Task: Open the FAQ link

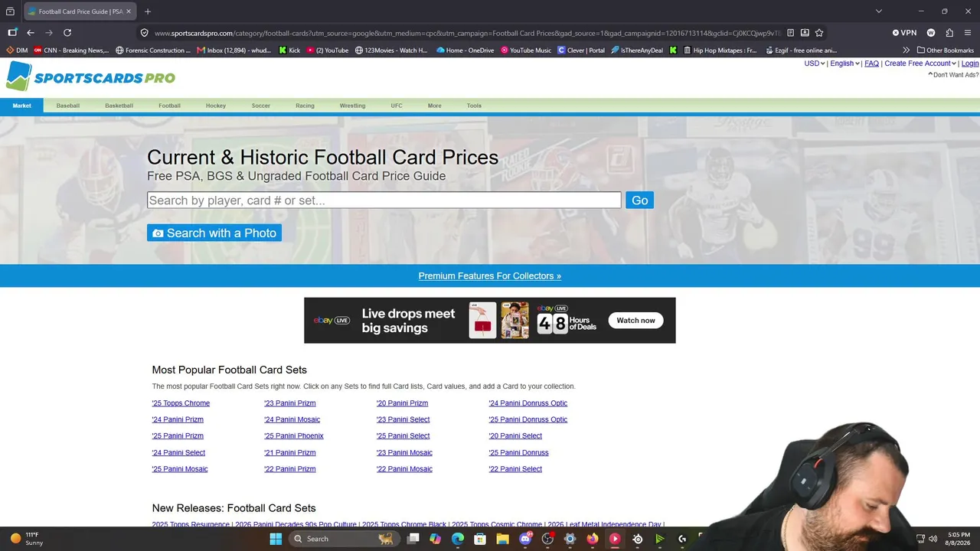Action: click(x=871, y=64)
